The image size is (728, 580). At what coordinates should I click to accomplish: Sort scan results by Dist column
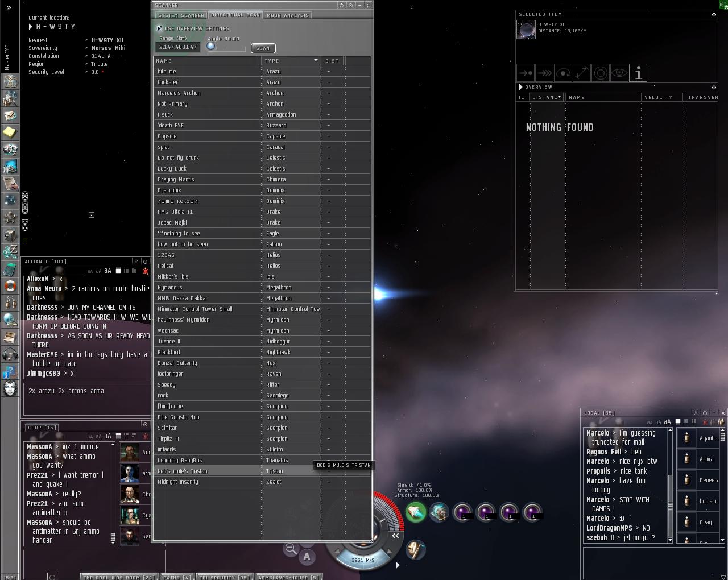click(x=332, y=60)
